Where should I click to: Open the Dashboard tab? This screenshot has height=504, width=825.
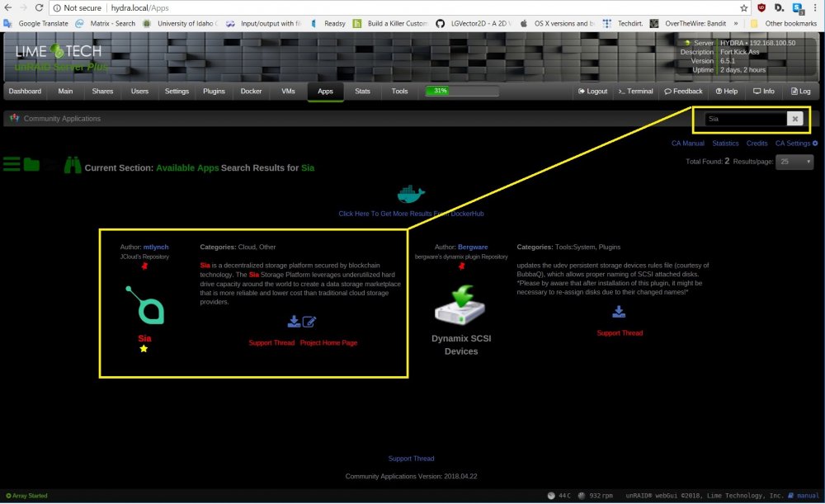click(25, 91)
